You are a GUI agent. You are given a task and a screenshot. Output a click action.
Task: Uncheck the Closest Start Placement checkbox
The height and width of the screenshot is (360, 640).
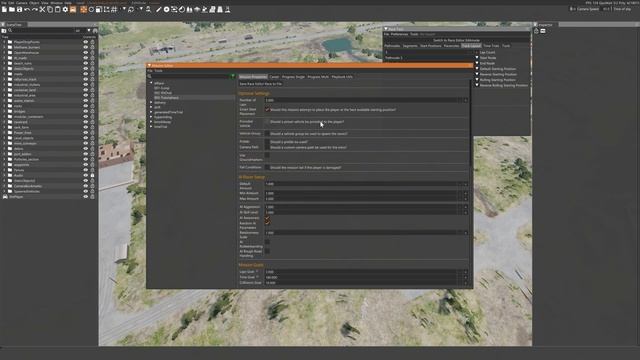click(x=267, y=109)
